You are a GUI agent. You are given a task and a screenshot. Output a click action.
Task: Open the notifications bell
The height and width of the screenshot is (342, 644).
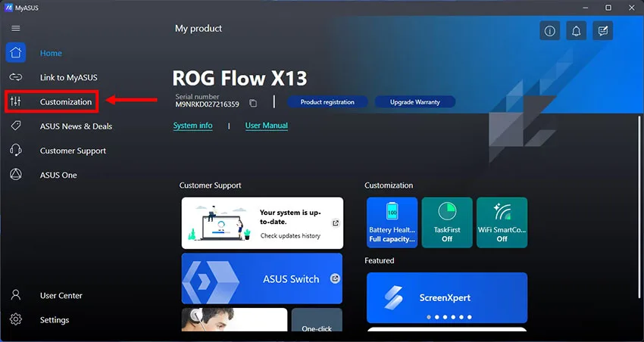(577, 31)
